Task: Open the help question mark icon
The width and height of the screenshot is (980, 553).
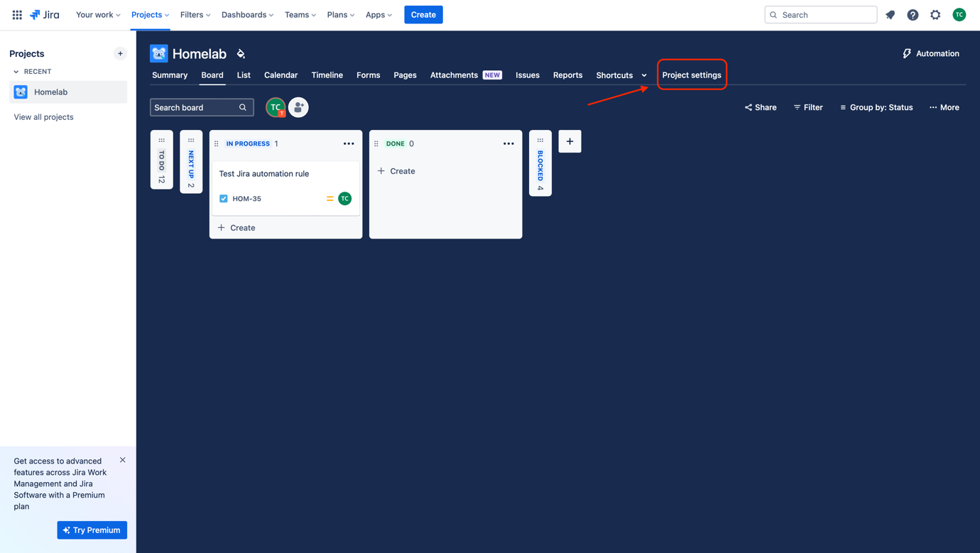Action: (913, 15)
